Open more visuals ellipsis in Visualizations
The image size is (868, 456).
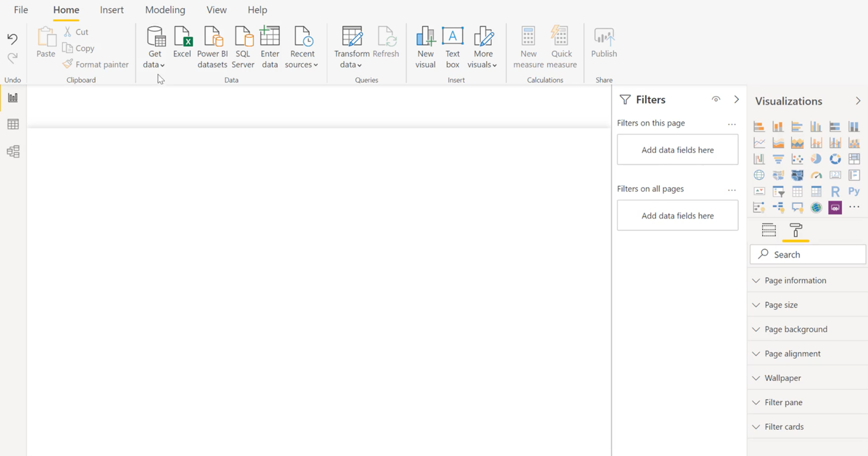[x=854, y=207]
